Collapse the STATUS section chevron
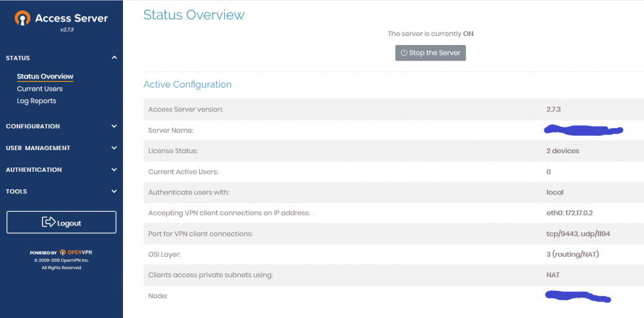 [x=114, y=58]
